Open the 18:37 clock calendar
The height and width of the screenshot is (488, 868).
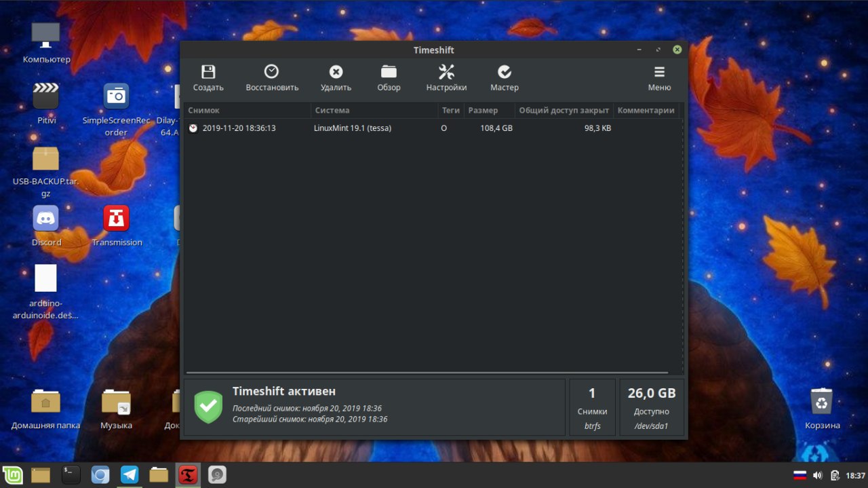tap(856, 475)
